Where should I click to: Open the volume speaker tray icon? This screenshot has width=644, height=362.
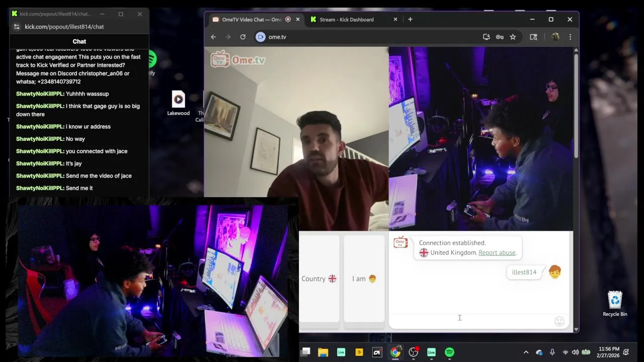pyautogui.click(x=575, y=352)
